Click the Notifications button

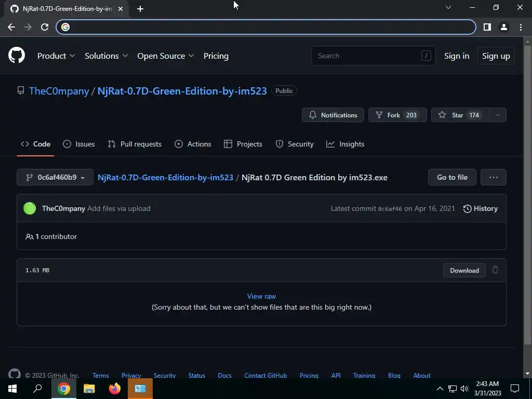point(333,115)
